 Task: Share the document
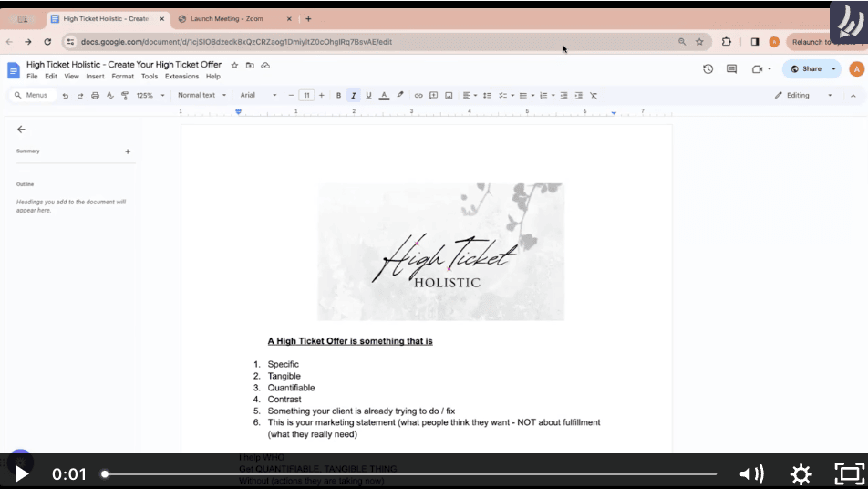tap(806, 69)
